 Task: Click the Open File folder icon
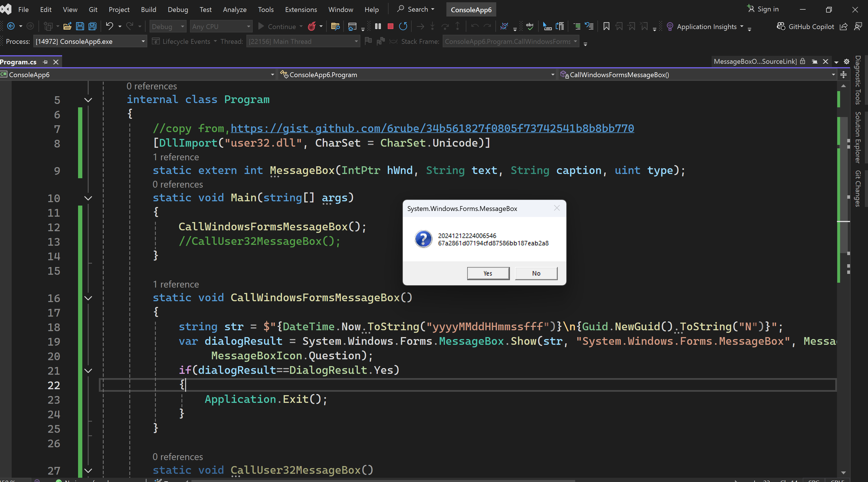[68, 26]
